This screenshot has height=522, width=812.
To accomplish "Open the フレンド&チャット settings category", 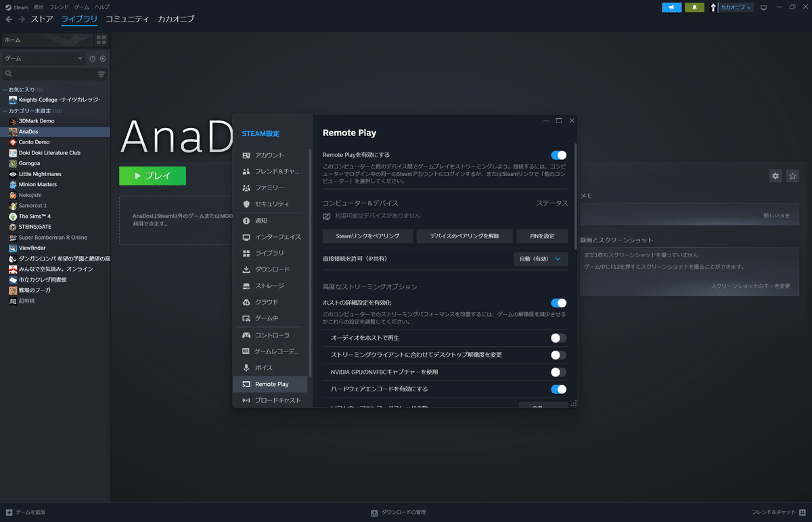I will click(x=271, y=171).
